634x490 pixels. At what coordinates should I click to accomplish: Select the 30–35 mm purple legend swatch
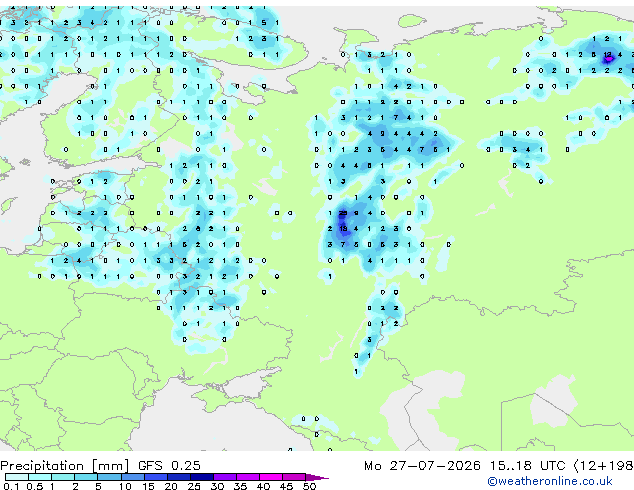tap(224, 477)
